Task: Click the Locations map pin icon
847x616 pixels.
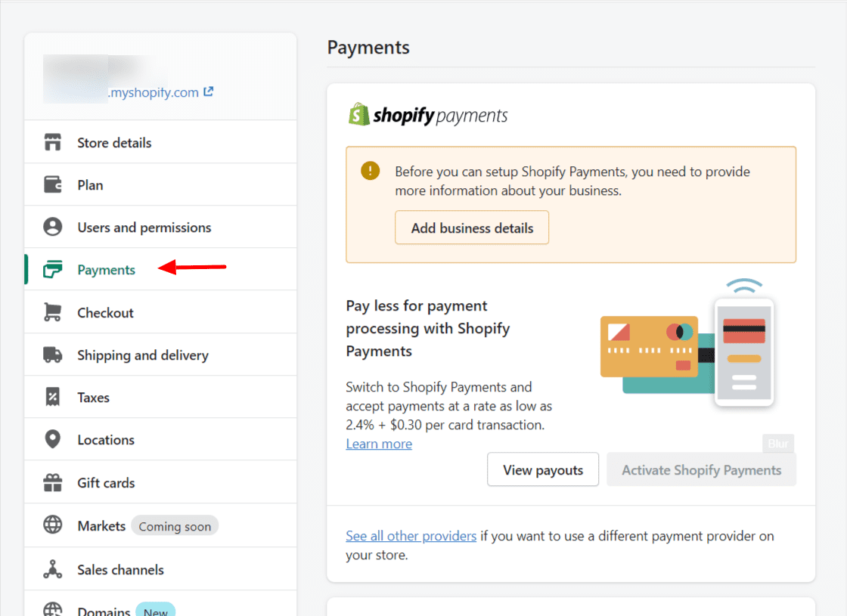Action: [x=52, y=439]
